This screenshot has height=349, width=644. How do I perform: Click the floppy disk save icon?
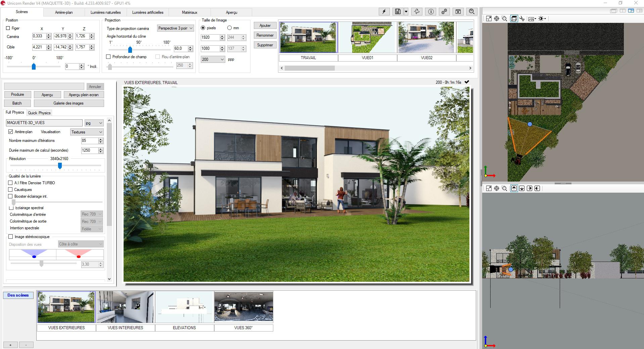coord(398,12)
